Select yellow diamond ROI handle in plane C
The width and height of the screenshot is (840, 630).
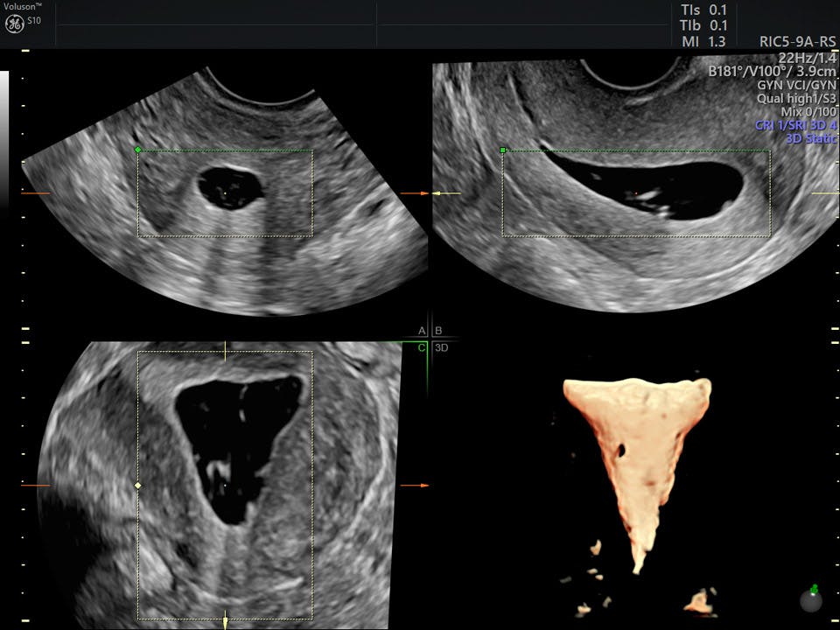(138, 486)
